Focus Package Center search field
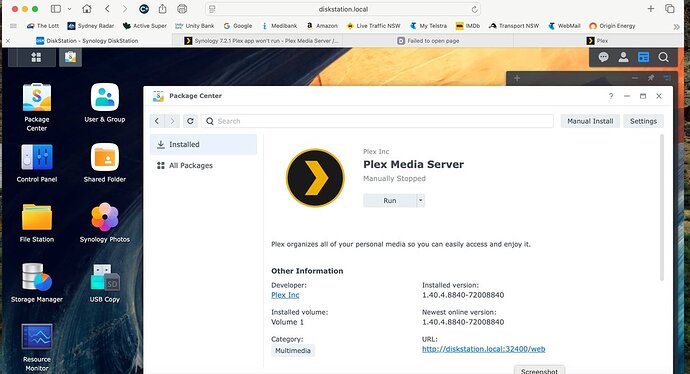Viewport: 690px width, 374px height. click(377, 121)
